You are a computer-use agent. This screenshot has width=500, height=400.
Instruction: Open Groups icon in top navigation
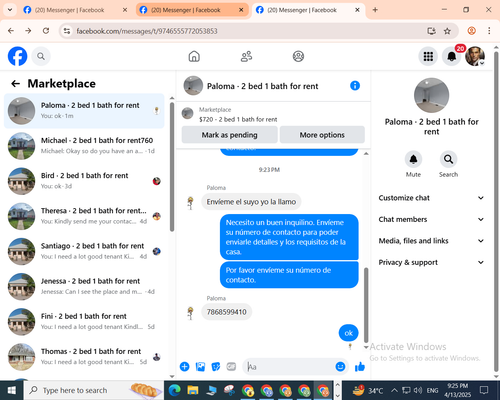298,56
